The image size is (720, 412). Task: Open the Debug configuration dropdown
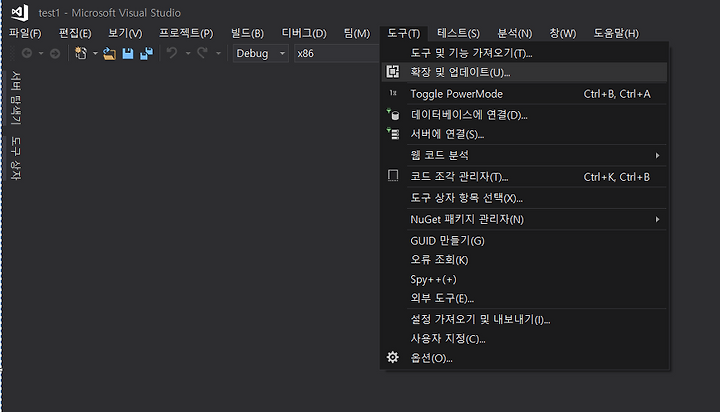pyautogui.click(x=261, y=53)
